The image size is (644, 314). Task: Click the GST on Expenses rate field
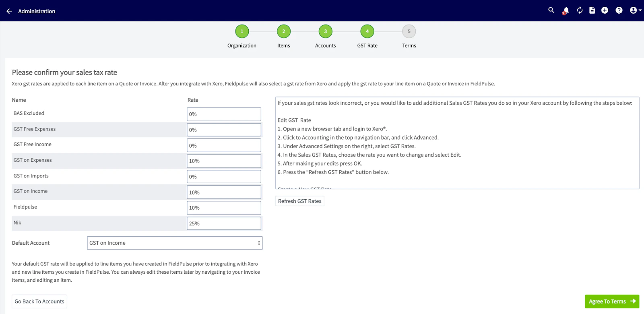224,161
